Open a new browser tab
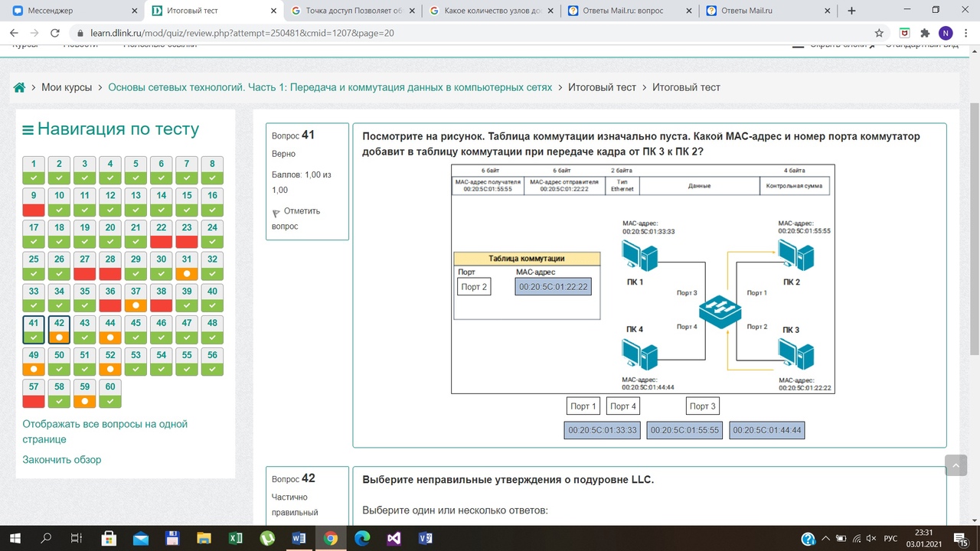The width and height of the screenshot is (980, 551). click(851, 11)
